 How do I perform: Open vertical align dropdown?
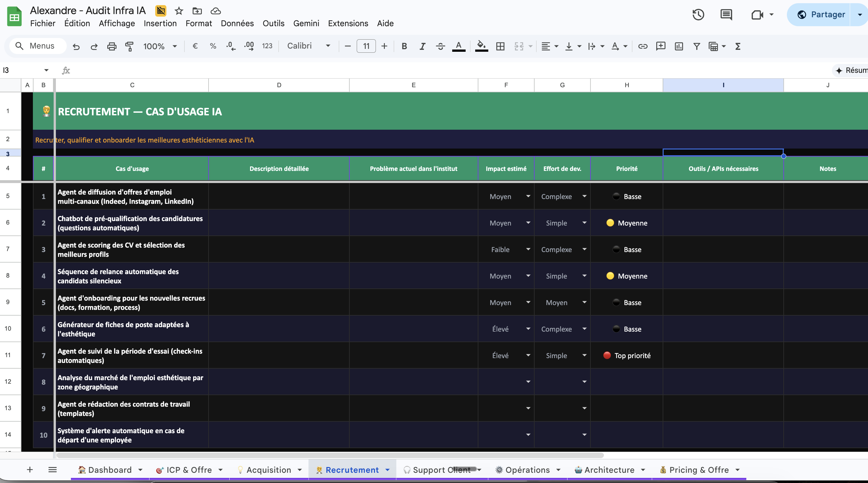[x=573, y=46]
